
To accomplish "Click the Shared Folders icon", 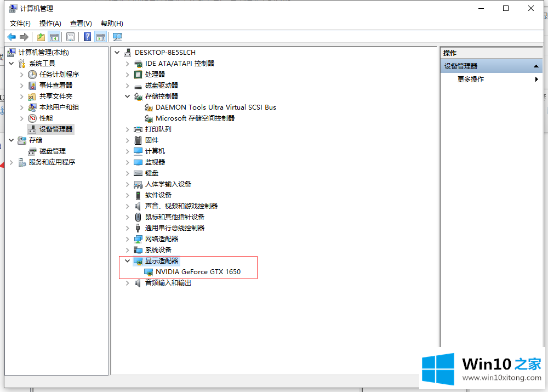I will [x=32, y=96].
